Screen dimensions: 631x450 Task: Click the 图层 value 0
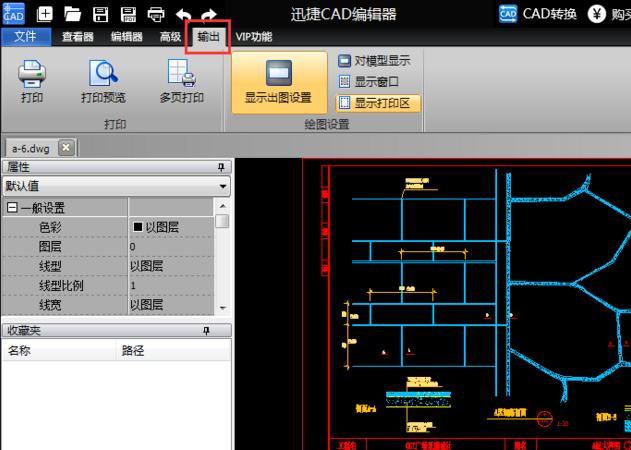171,247
